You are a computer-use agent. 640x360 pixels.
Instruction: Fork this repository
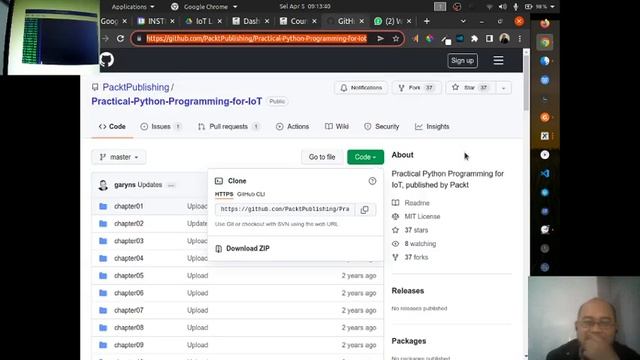pyautogui.click(x=416, y=88)
